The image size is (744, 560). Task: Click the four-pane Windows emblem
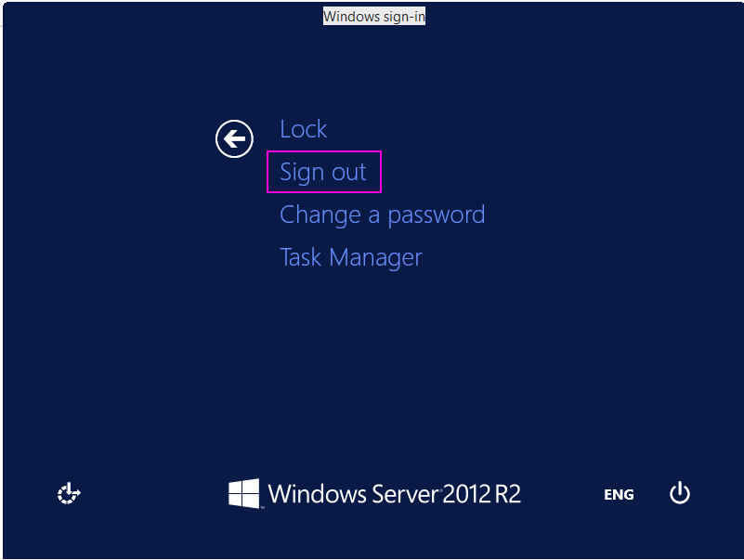tap(244, 493)
